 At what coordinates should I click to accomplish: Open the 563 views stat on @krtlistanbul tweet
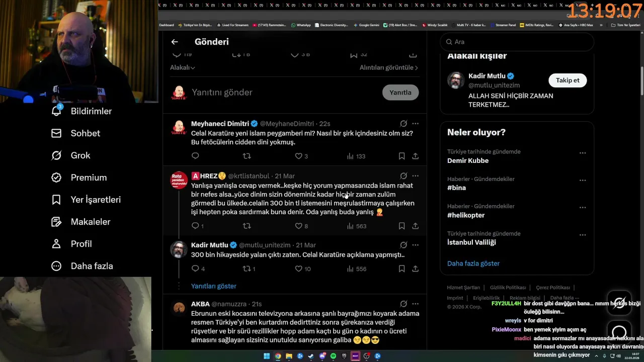(x=356, y=226)
